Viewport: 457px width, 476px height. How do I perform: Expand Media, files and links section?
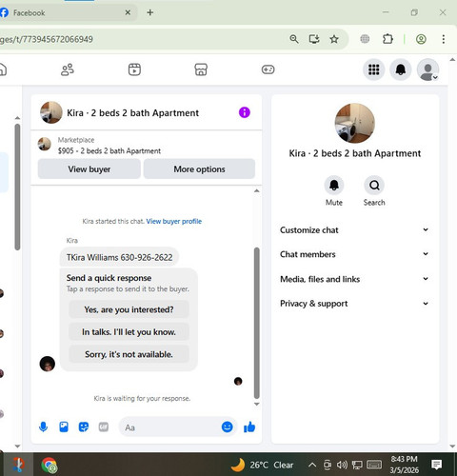[x=354, y=279]
